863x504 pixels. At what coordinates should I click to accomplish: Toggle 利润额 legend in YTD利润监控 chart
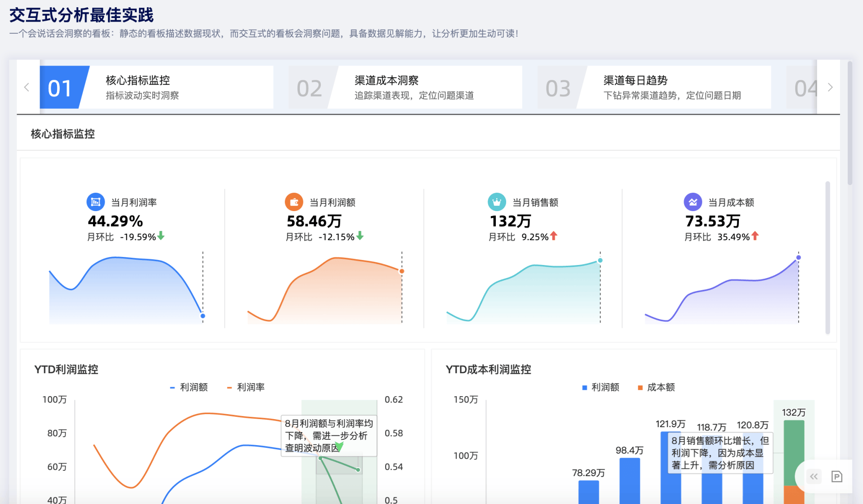click(189, 387)
